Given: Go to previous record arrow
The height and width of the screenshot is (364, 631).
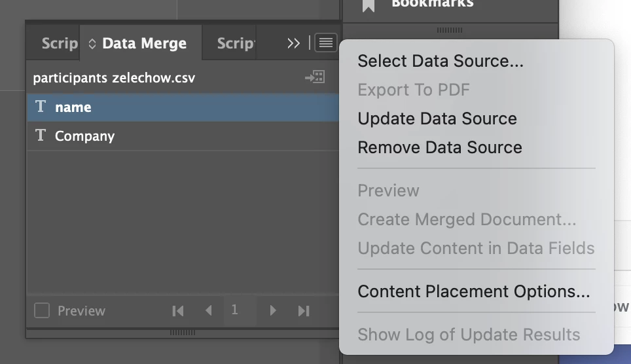Looking at the screenshot, I should point(208,310).
